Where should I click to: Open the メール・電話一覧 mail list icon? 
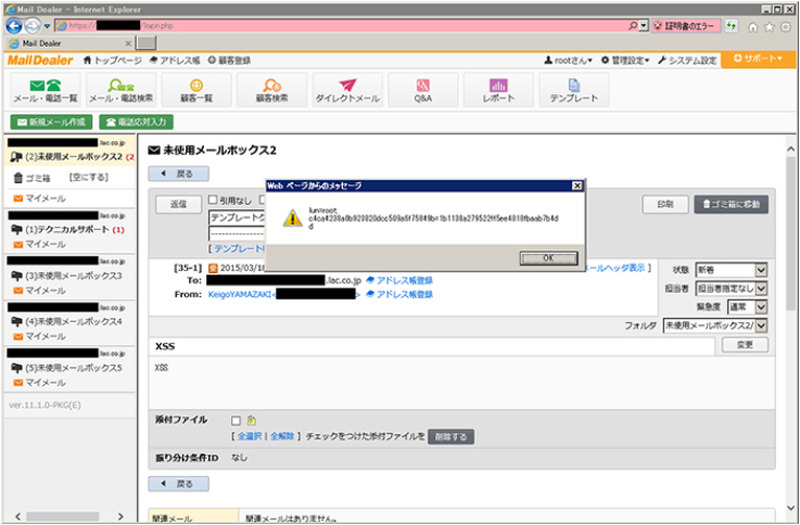[x=43, y=90]
